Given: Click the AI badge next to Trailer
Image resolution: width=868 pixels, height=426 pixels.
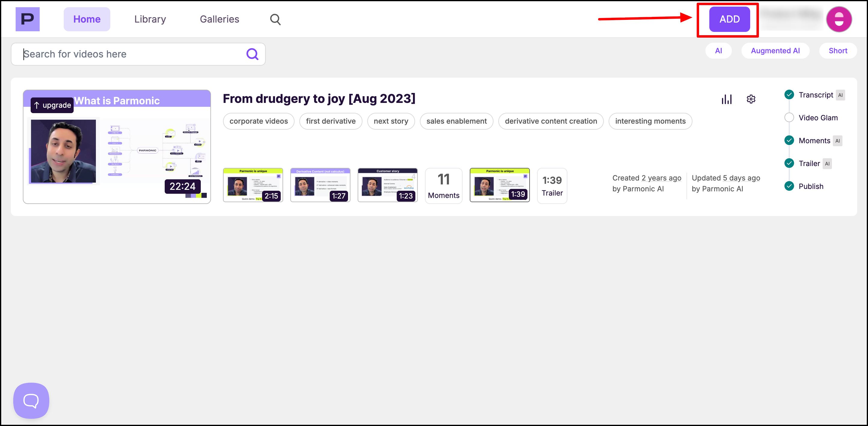Looking at the screenshot, I should pos(827,164).
